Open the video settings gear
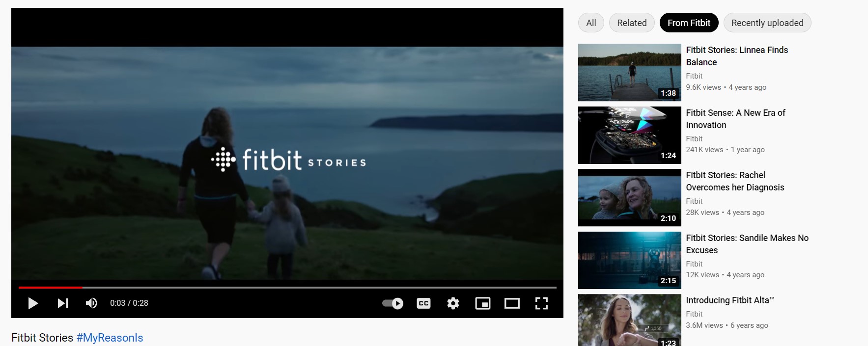The height and width of the screenshot is (346, 868). (x=453, y=303)
